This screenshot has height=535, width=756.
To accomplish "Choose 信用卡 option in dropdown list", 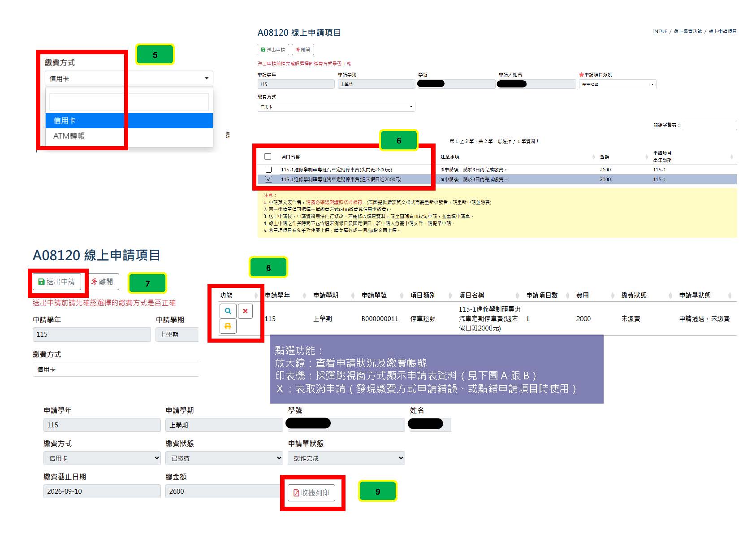I will pos(129,121).
